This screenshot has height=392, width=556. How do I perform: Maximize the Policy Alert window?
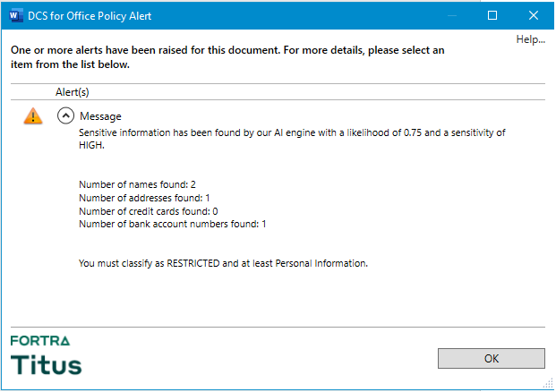click(492, 15)
